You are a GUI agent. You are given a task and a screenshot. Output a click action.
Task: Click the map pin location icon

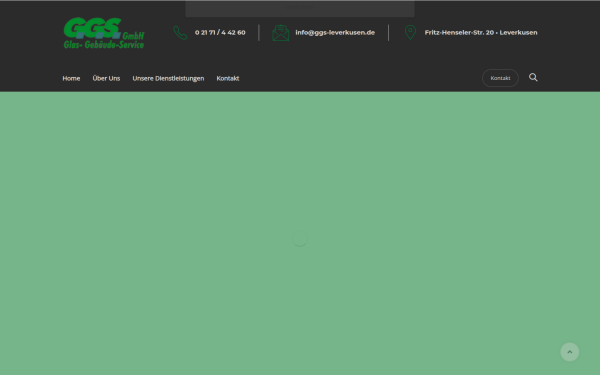(x=410, y=33)
